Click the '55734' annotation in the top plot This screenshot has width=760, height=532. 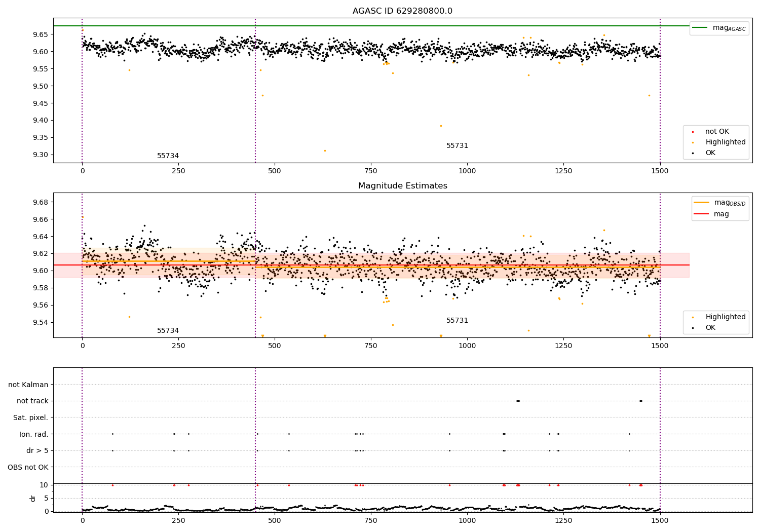168,156
